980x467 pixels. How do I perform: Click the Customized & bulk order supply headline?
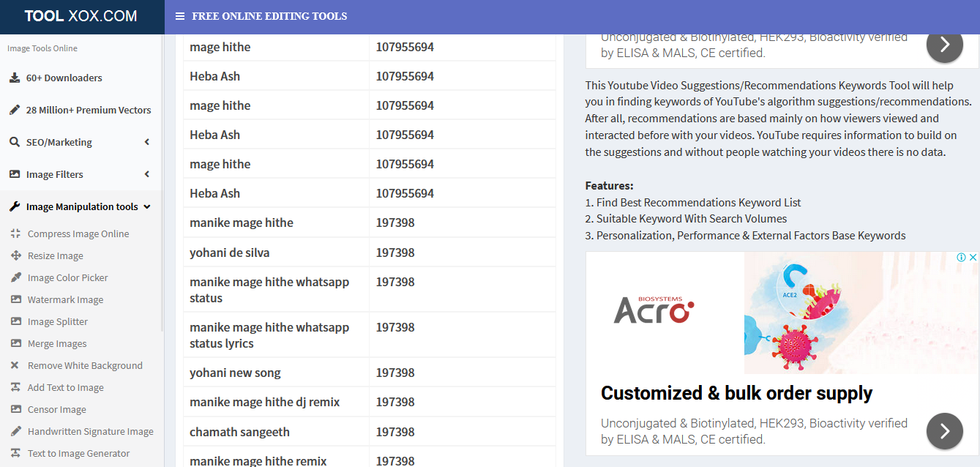coord(736,393)
